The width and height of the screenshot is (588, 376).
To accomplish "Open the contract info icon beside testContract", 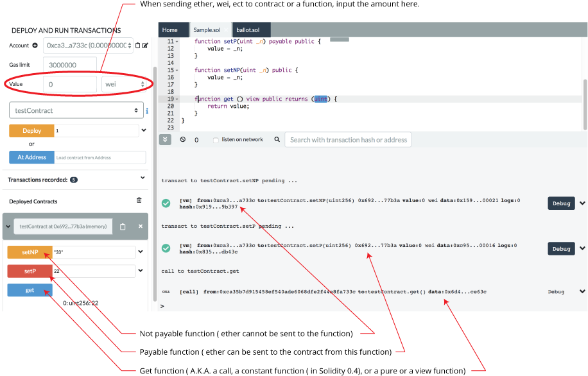I will tap(147, 111).
